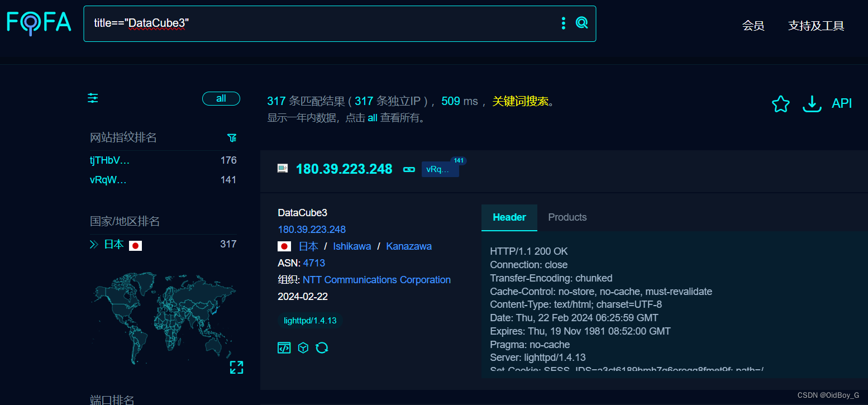
Task: Click the chain link icon
Action: pos(409,169)
